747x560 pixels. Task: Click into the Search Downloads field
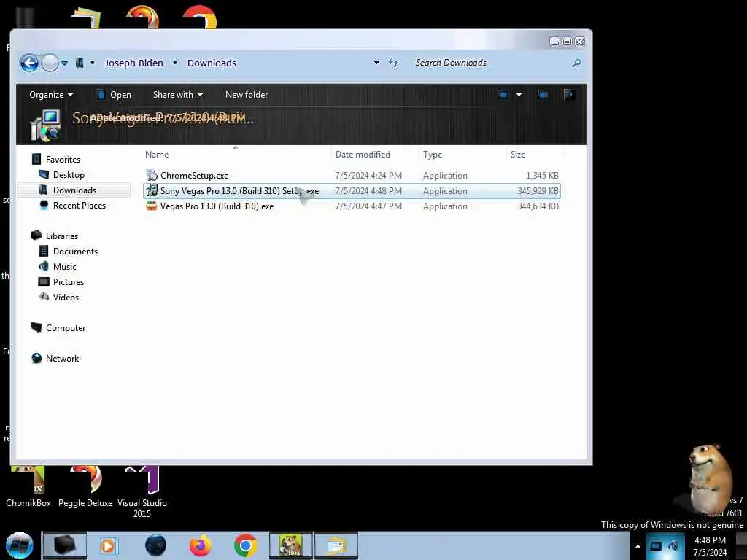(491, 63)
